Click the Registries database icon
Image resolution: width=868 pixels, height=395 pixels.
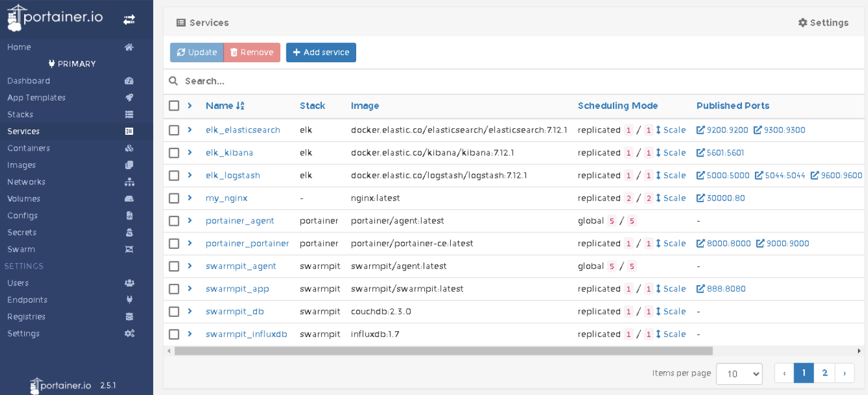click(129, 317)
